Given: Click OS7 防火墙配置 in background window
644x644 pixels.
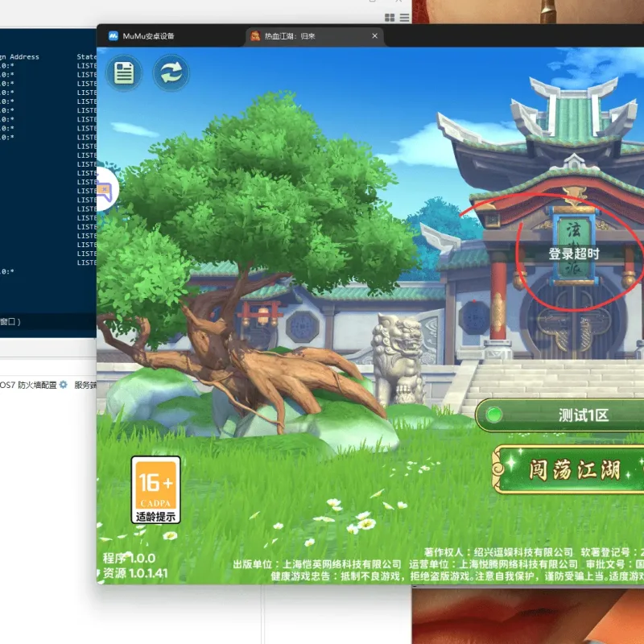Looking at the screenshot, I should 28,385.
